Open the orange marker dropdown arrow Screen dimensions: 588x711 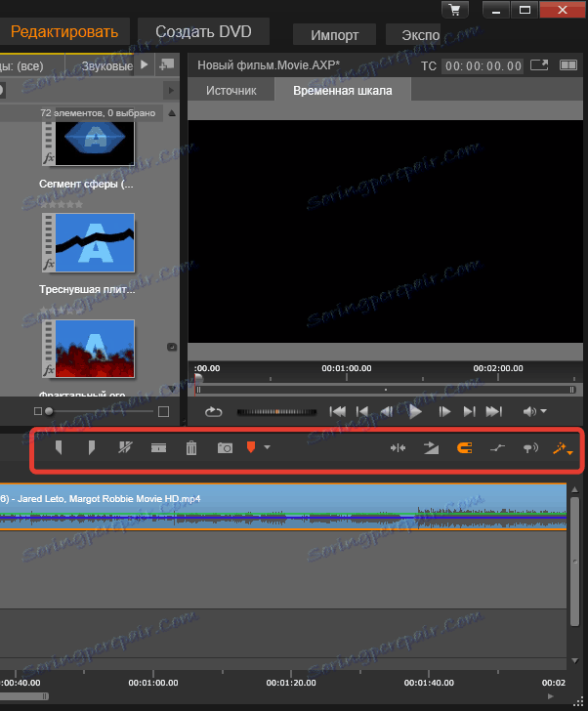268,448
